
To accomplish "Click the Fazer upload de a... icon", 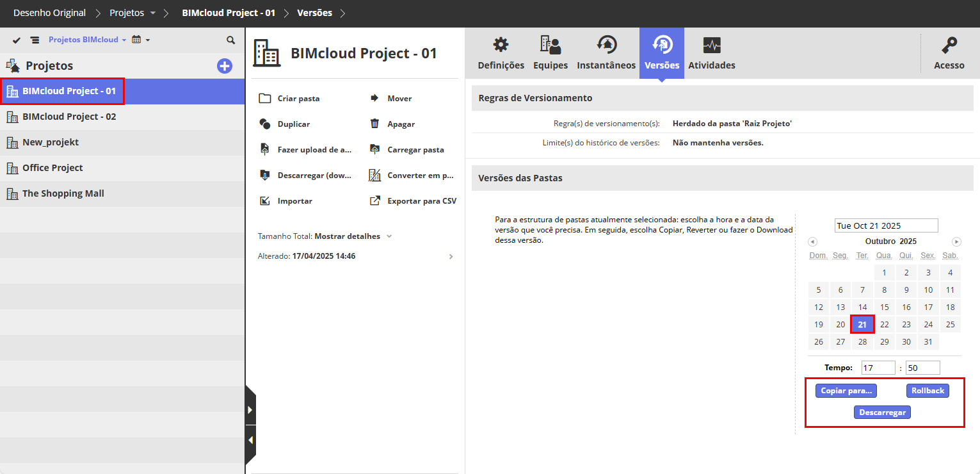I will (x=265, y=150).
